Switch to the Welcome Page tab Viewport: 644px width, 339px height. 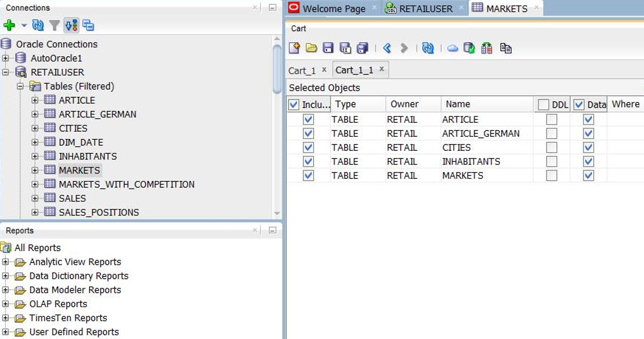click(334, 9)
